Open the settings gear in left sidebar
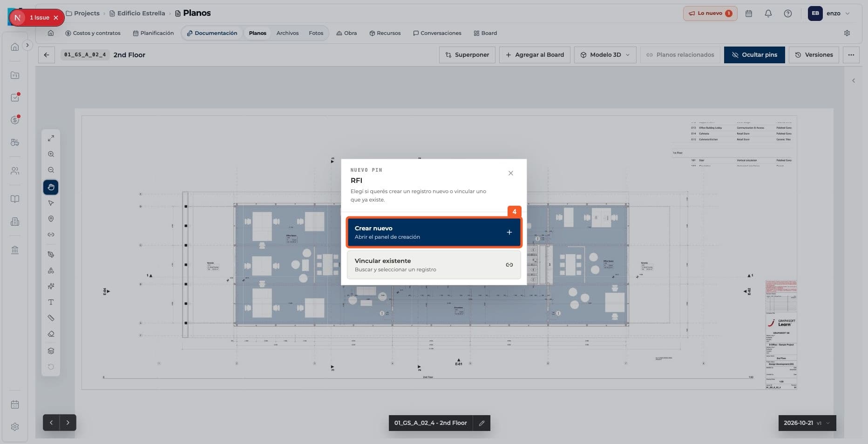The width and height of the screenshot is (868, 444). [x=15, y=427]
